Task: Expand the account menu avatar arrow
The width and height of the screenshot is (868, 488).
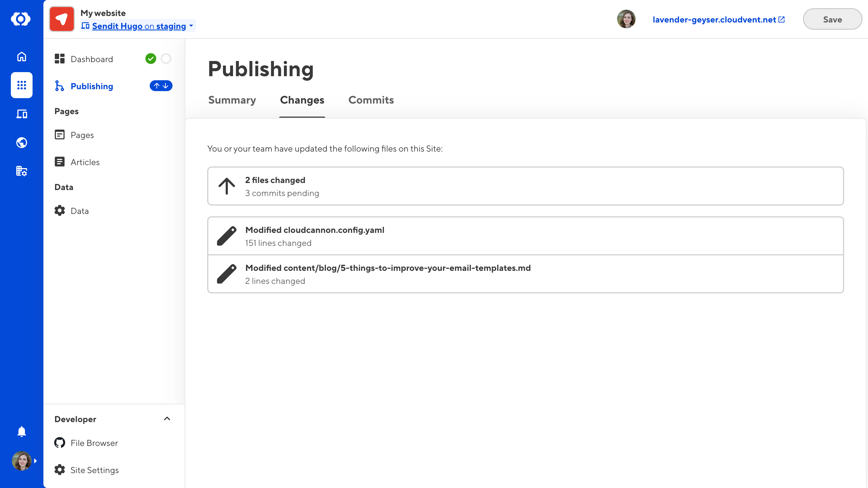Action: pos(35,461)
